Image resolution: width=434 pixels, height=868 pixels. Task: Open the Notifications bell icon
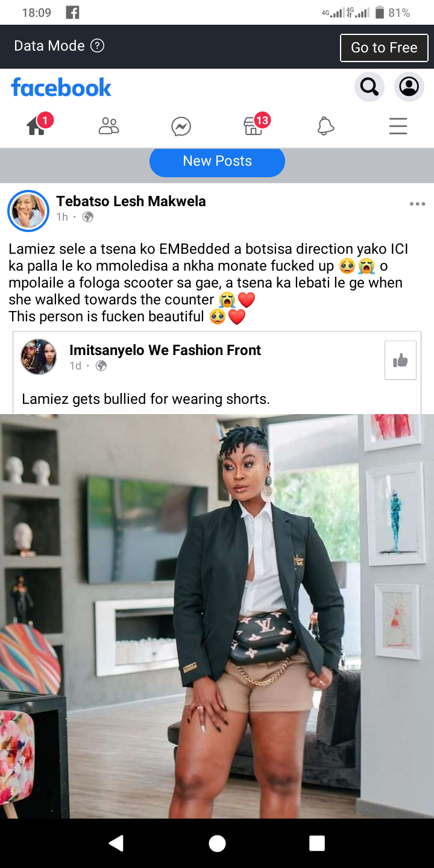click(x=325, y=126)
